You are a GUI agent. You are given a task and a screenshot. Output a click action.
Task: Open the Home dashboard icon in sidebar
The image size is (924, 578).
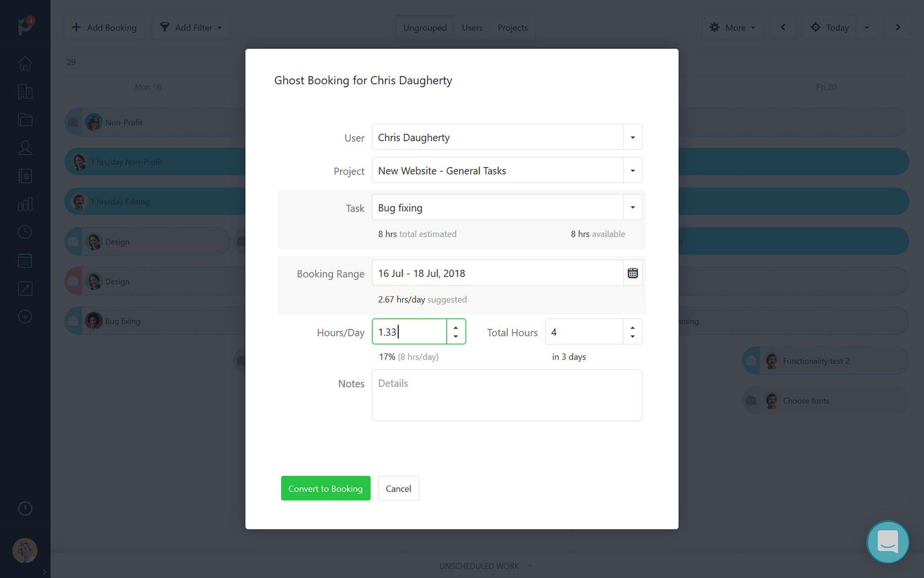(x=25, y=63)
